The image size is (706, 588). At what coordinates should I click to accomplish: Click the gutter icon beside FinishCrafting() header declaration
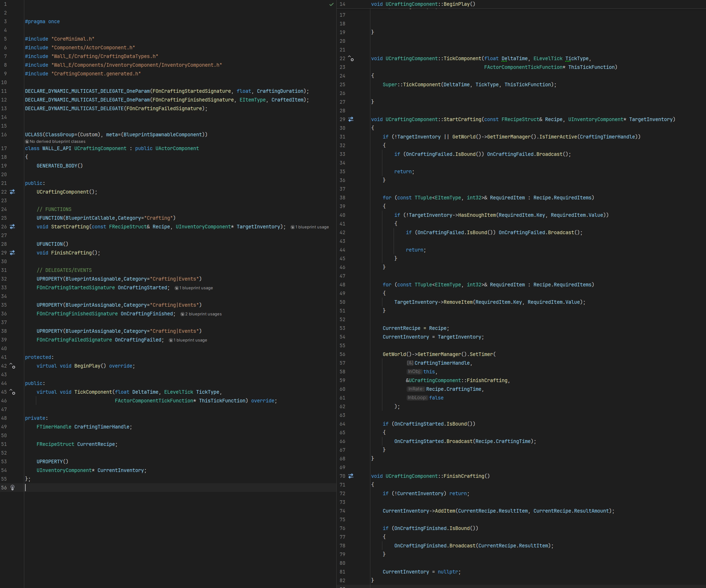[12, 253]
